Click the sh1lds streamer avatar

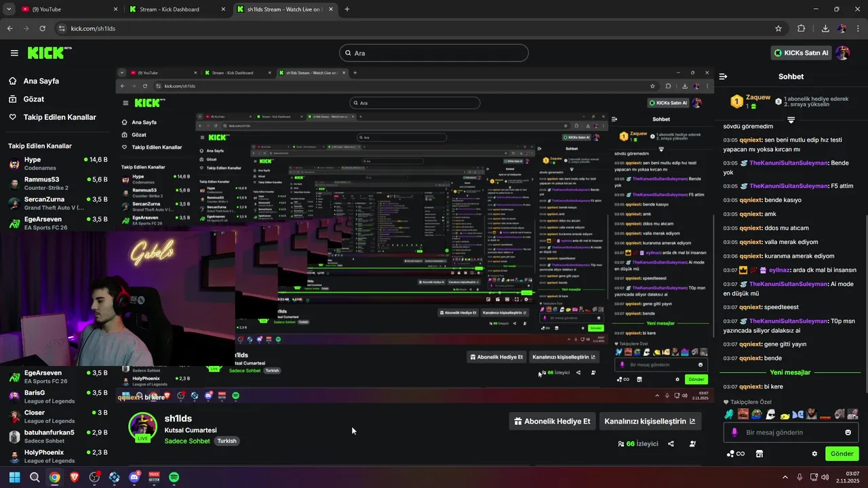[x=143, y=426]
